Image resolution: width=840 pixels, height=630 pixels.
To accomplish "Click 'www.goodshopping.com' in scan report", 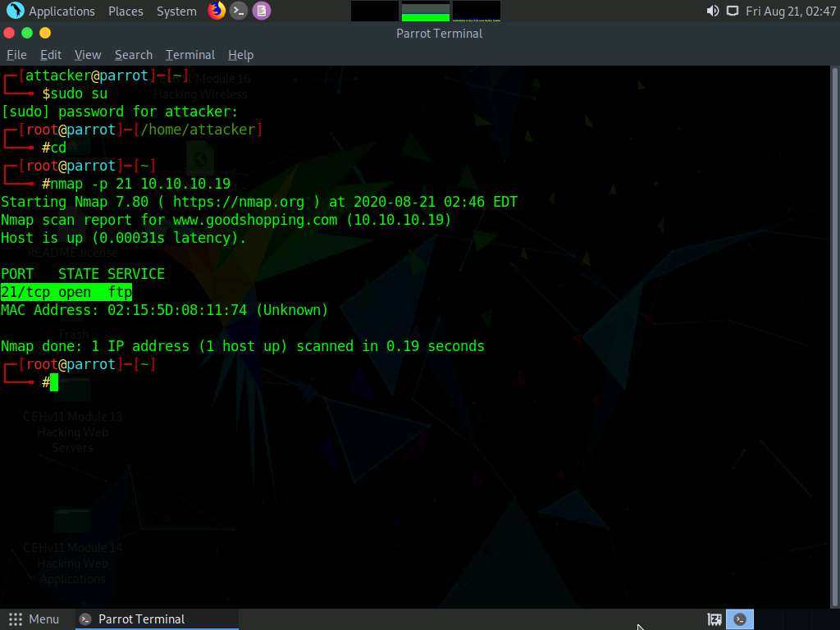I will click(255, 220).
